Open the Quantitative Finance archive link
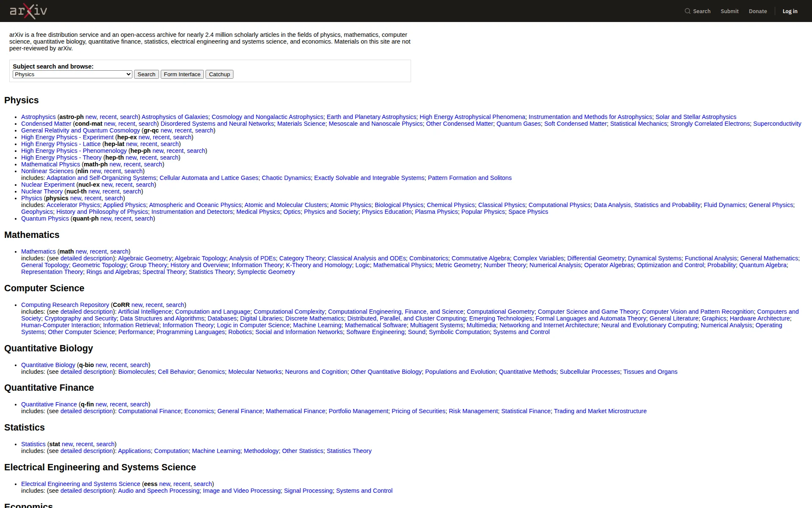 (49, 404)
